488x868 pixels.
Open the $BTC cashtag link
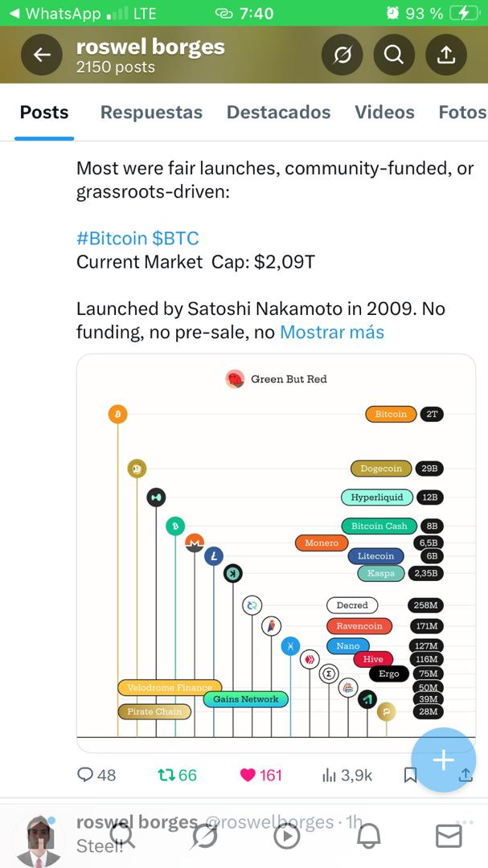(x=175, y=239)
